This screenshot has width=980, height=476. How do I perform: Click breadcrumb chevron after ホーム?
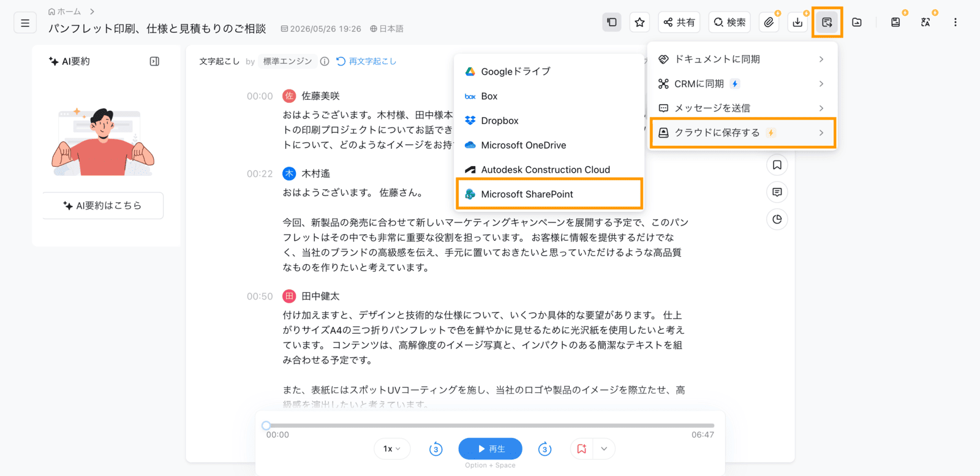point(92,12)
